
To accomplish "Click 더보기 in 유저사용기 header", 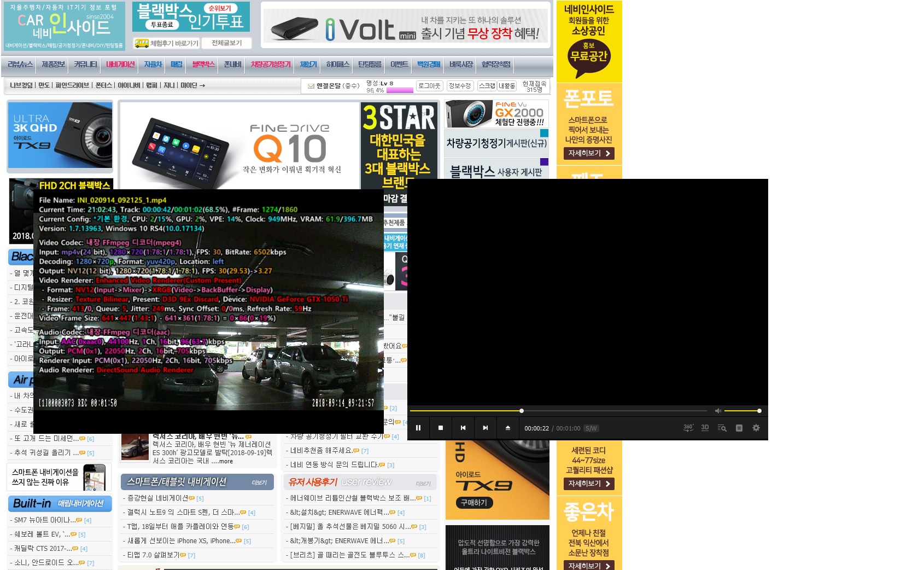I will click(423, 484).
